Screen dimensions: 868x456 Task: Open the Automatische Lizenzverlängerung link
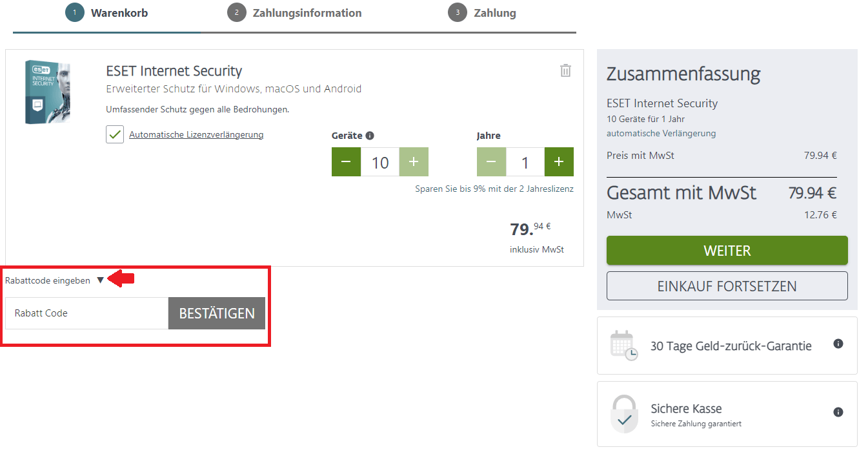[x=196, y=134]
